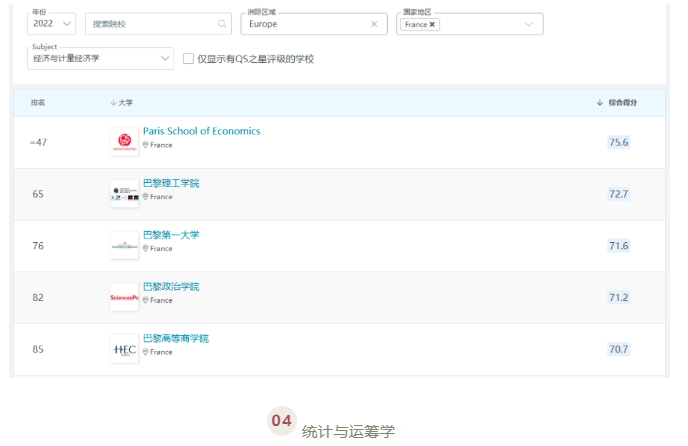Click the search magnifier icon
This screenshot has width=688, height=446.
tap(222, 24)
